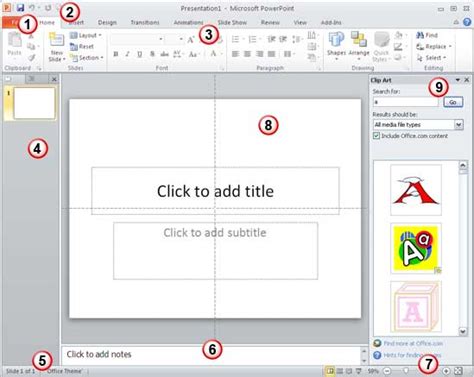
Task: Click the Shape Fill icon
Action: point(398,35)
